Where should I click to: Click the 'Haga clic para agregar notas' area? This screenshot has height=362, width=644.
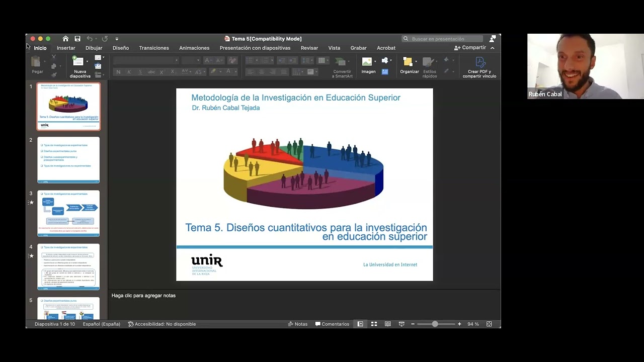click(x=143, y=296)
